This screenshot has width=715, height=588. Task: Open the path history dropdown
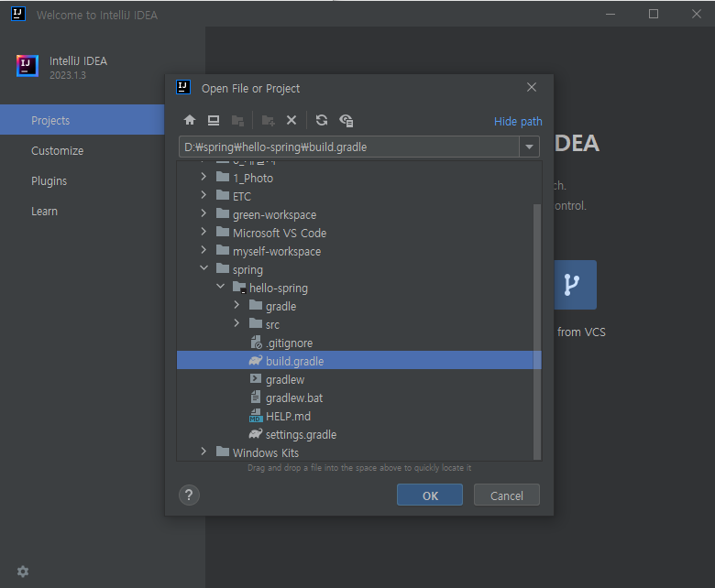tap(530, 147)
